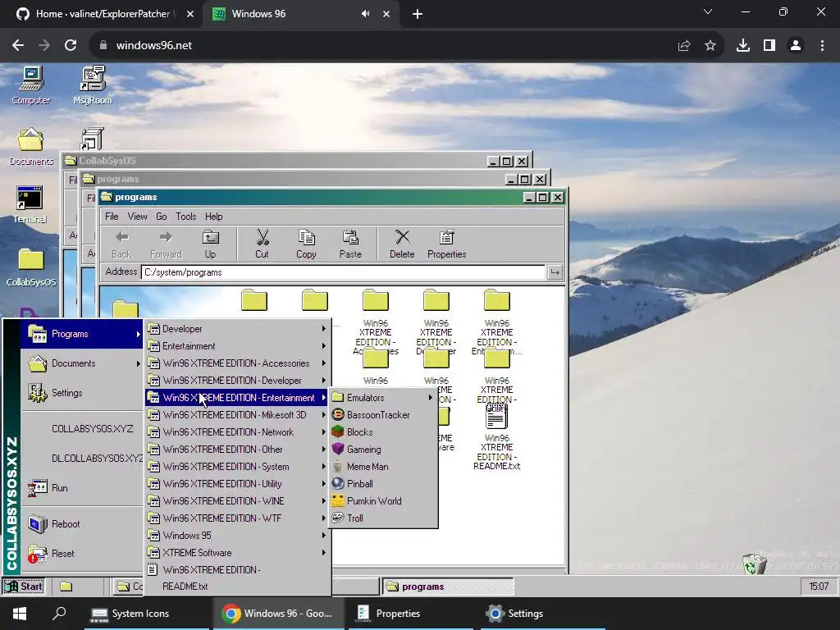The height and width of the screenshot is (630, 840).
Task: Open the Tools menu
Action: coord(186,217)
